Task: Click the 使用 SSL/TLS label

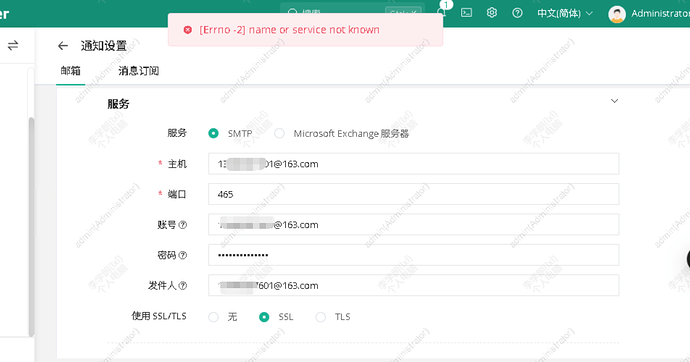Action: coord(159,316)
